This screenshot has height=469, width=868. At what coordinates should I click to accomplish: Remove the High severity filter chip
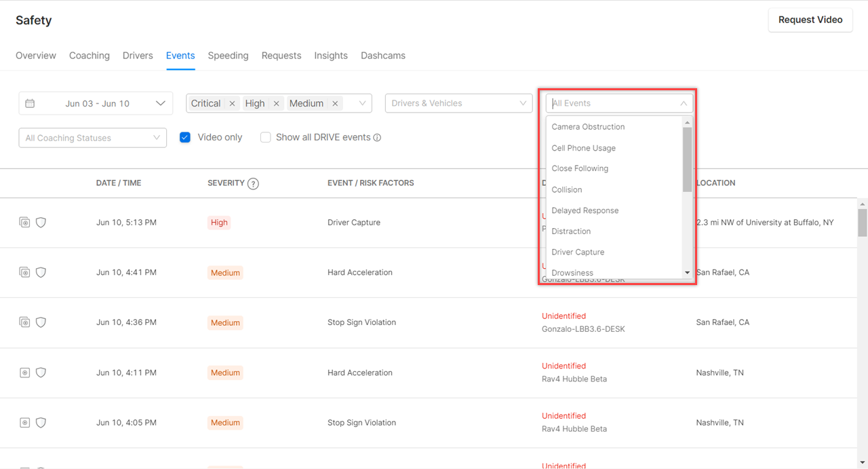tap(276, 103)
